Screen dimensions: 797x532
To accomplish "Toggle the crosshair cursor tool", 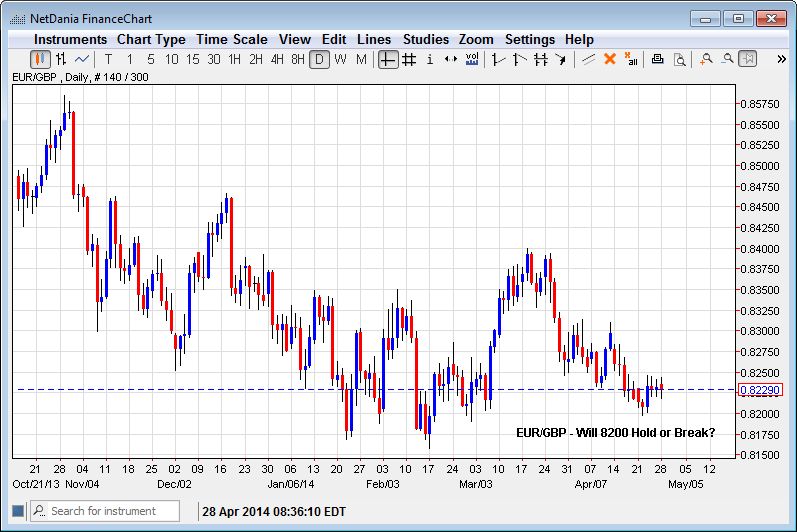I will [x=388, y=59].
